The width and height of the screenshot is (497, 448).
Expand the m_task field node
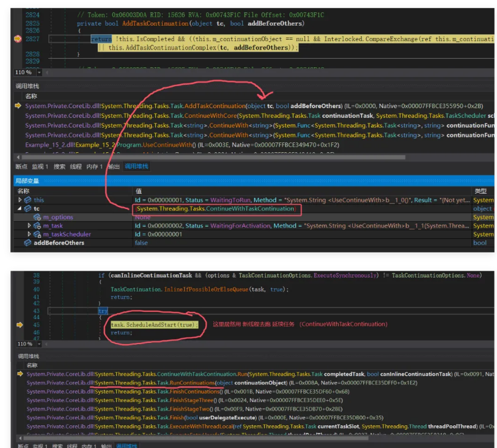click(x=29, y=226)
